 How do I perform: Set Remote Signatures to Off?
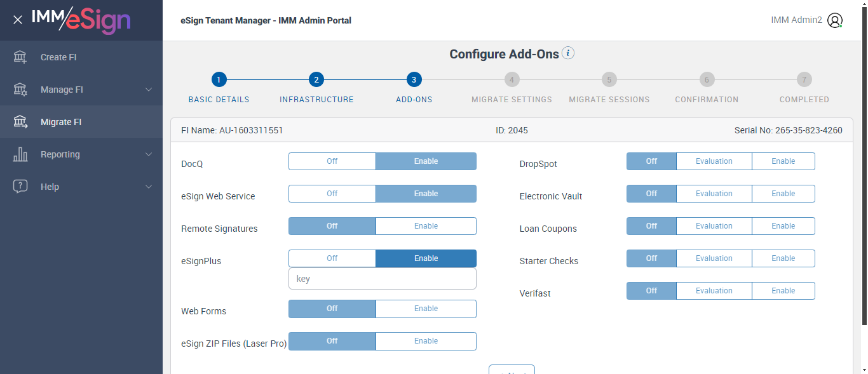point(332,226)
